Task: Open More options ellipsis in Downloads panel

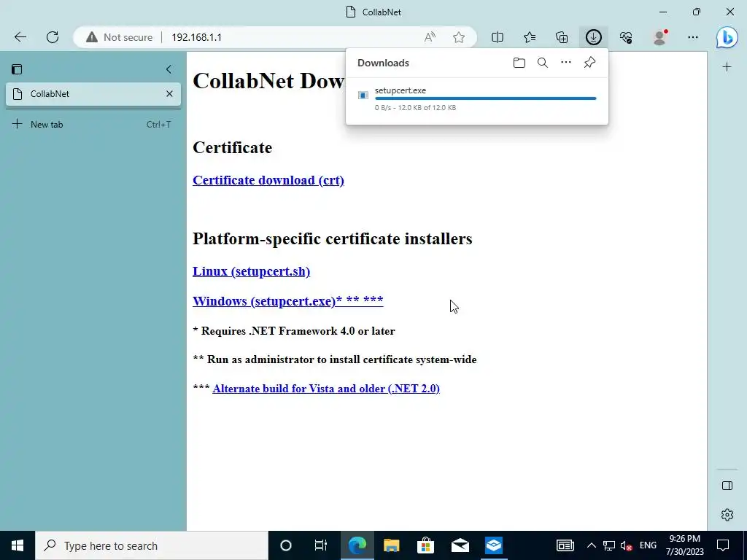Action: point(566,63)
